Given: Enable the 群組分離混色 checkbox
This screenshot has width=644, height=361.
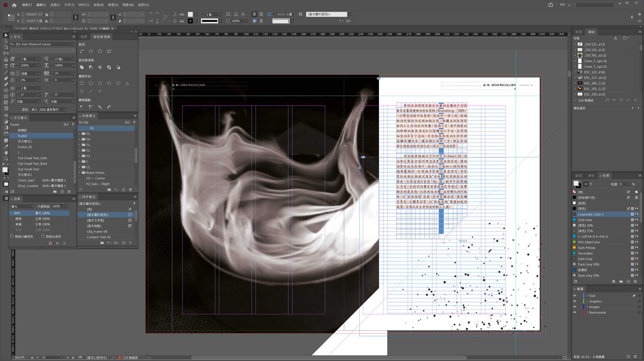Looking at the screenshot, I should [x=12, y=236].
